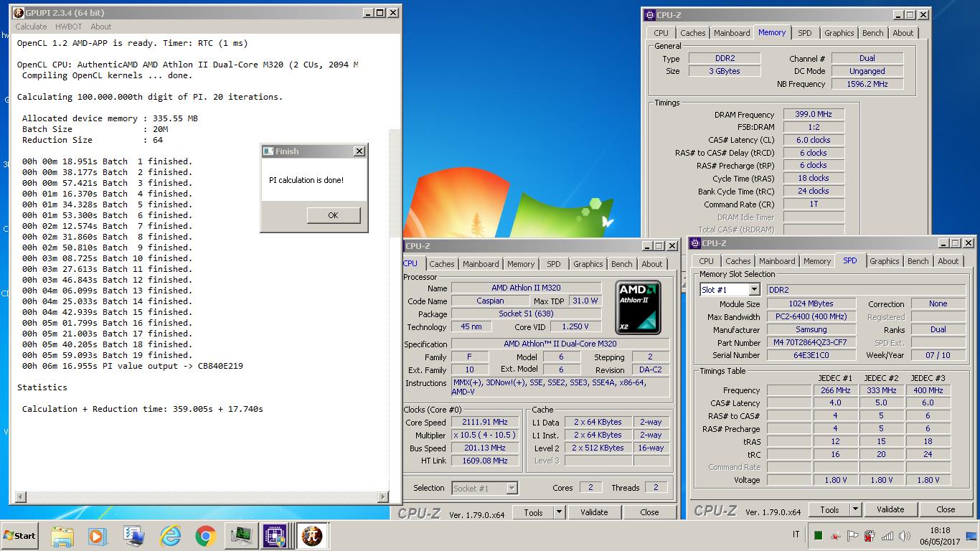Select CPU tab in the Memory CPU-Z window
The image size is (980, 551).
tap(661, 33)
